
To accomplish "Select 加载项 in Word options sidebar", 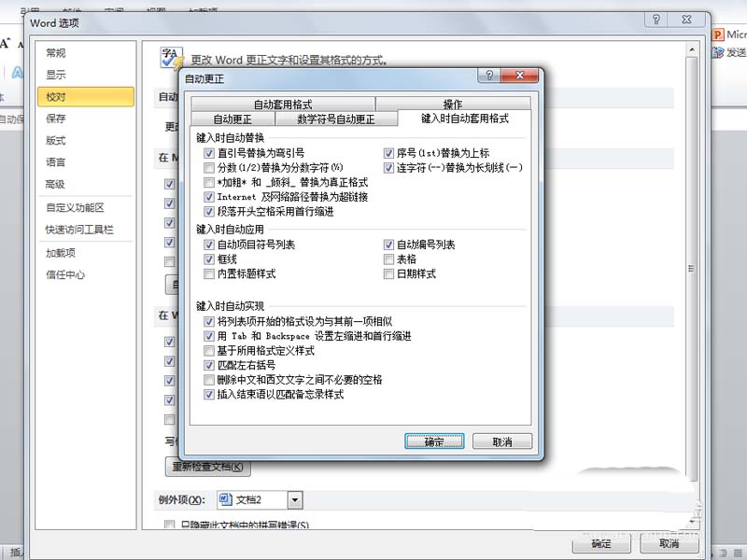I will pyautogui.click(x=86, y=253).
